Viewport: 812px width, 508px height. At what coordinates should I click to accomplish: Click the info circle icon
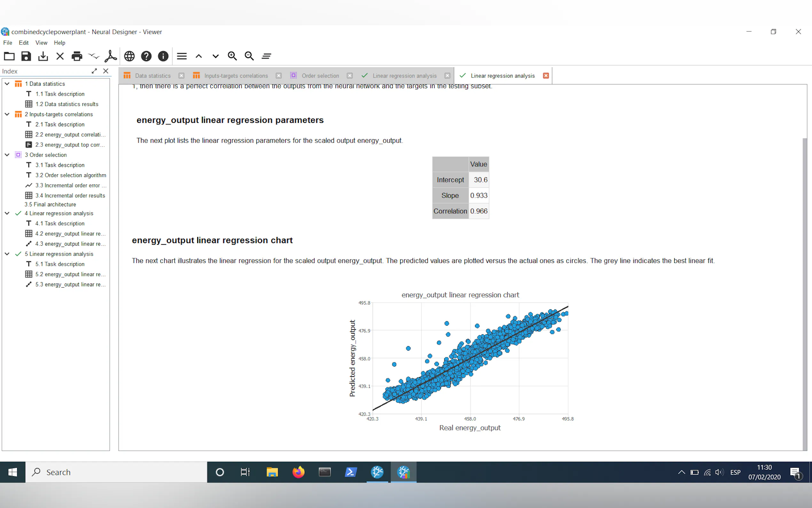163,56
